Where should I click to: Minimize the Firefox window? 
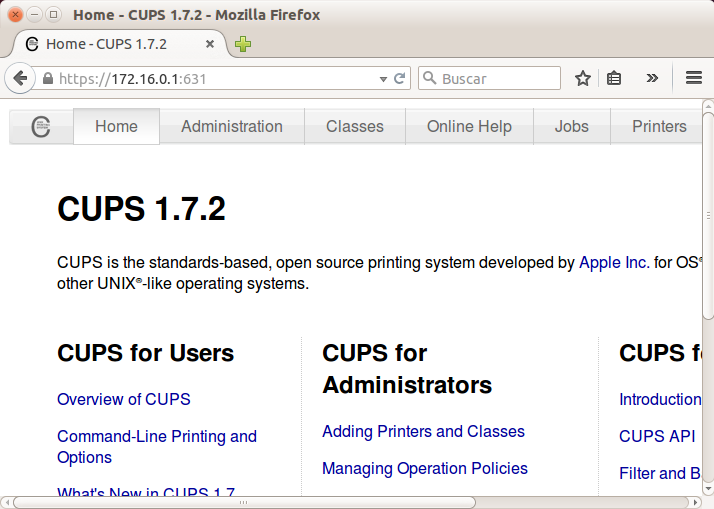35,15
